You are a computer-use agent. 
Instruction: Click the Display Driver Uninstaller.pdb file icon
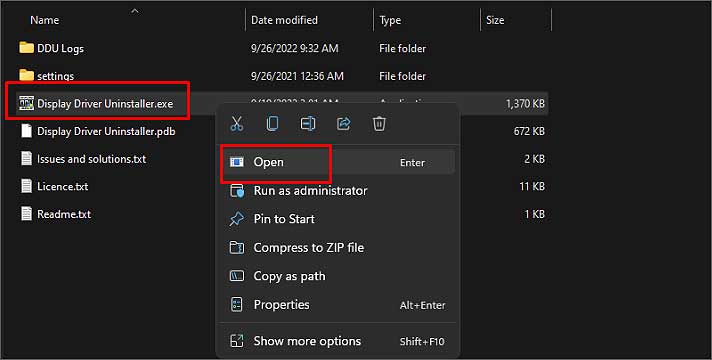click(26, 131)
